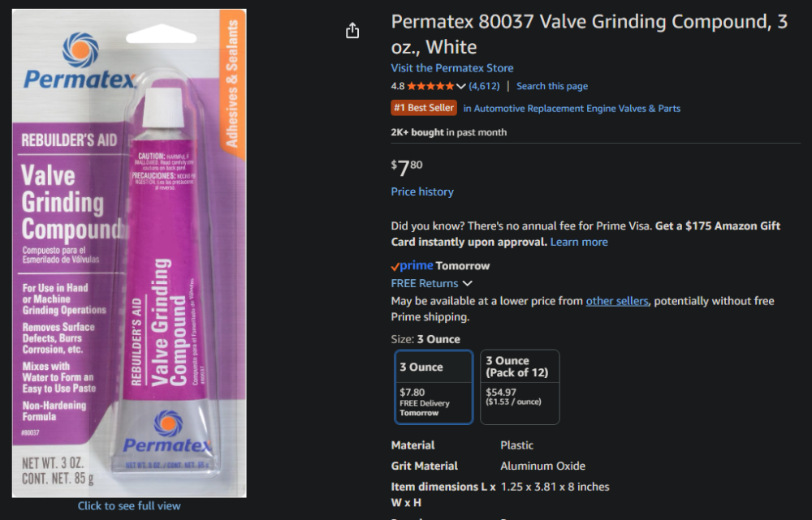Click Search this page link

coord(552,86)
